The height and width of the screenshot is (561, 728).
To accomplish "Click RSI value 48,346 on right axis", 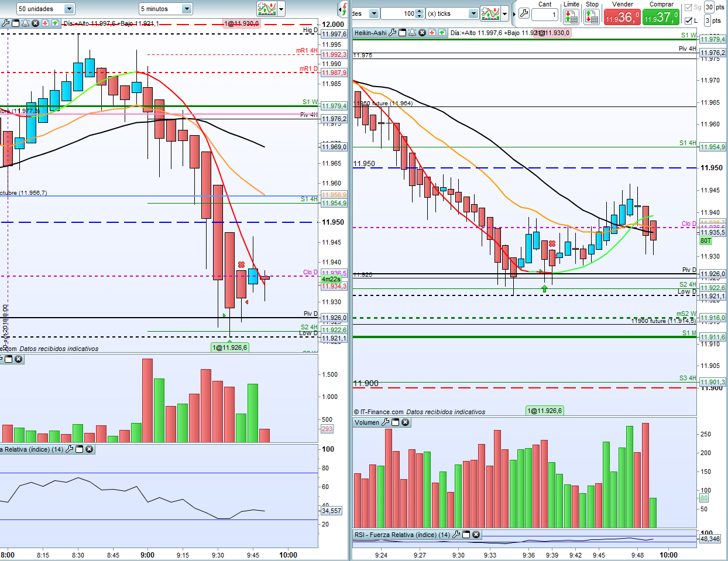I will coord(710,539).
